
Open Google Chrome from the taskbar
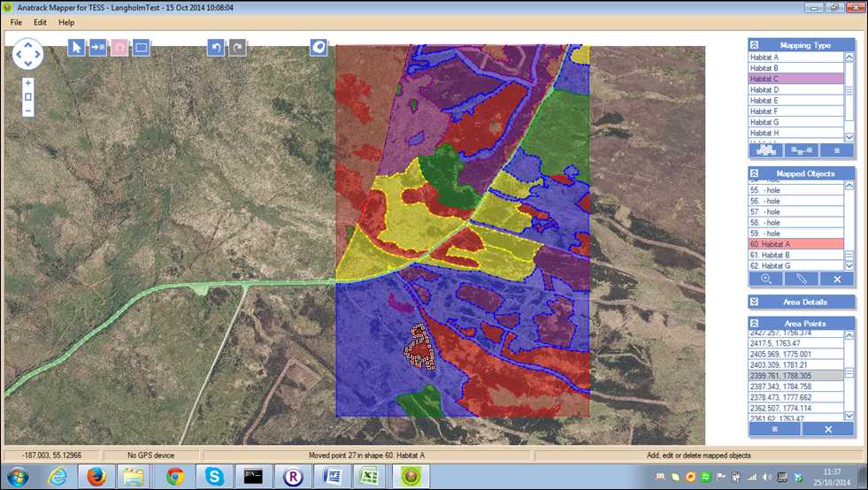pos(175,477)
